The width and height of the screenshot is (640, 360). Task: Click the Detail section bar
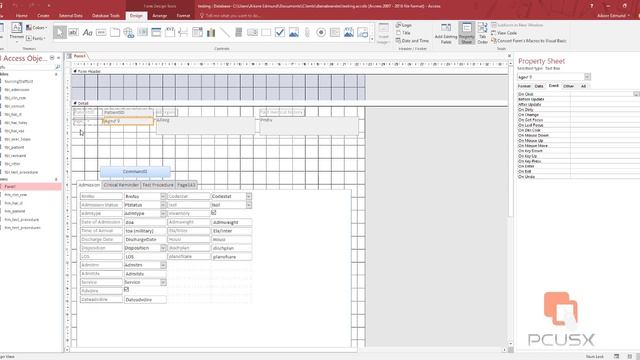click(291, 103)
